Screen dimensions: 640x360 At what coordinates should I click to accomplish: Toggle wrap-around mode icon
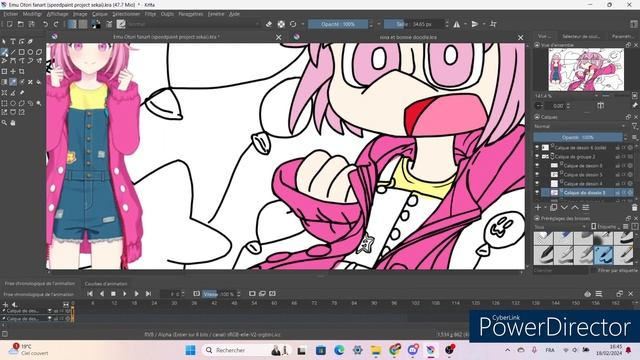pyautogui.click(x=493, y=24)
